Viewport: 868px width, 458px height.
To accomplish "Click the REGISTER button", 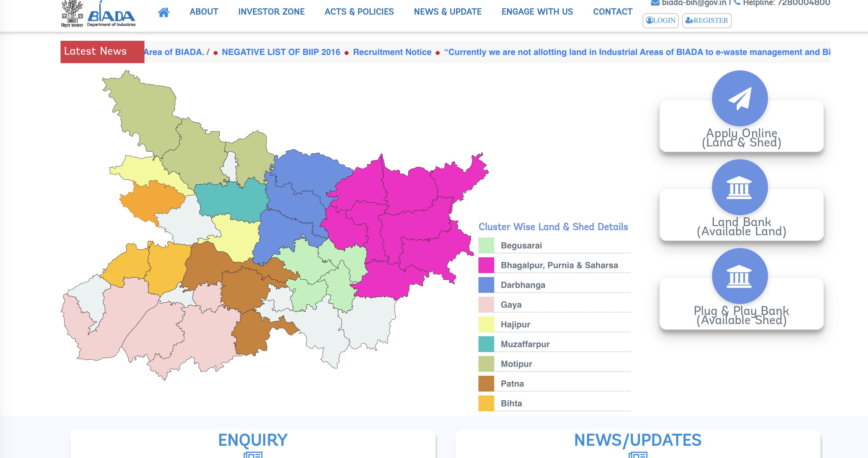I will point(706,20).
